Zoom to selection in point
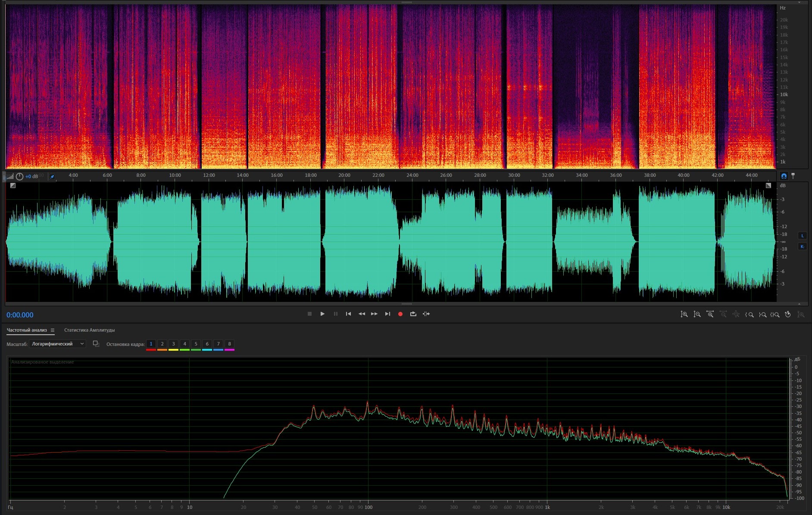The height and width of the screenshot is (515, 812). [750, 314]
